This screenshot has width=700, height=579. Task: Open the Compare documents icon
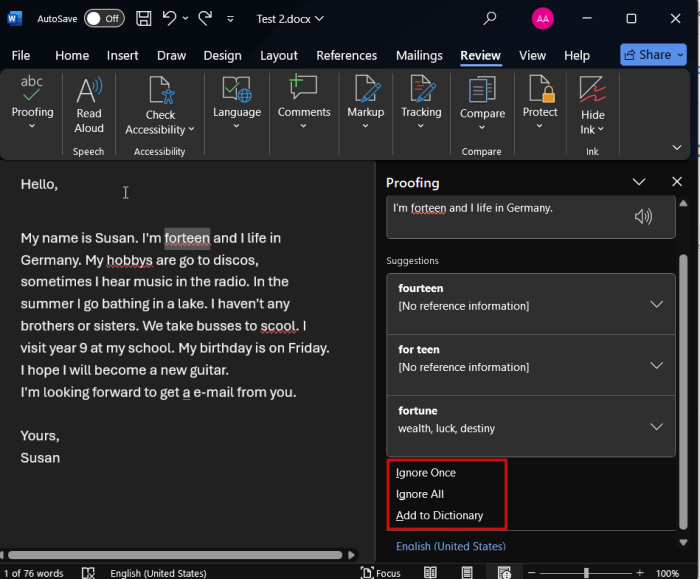tap(482, 92)
